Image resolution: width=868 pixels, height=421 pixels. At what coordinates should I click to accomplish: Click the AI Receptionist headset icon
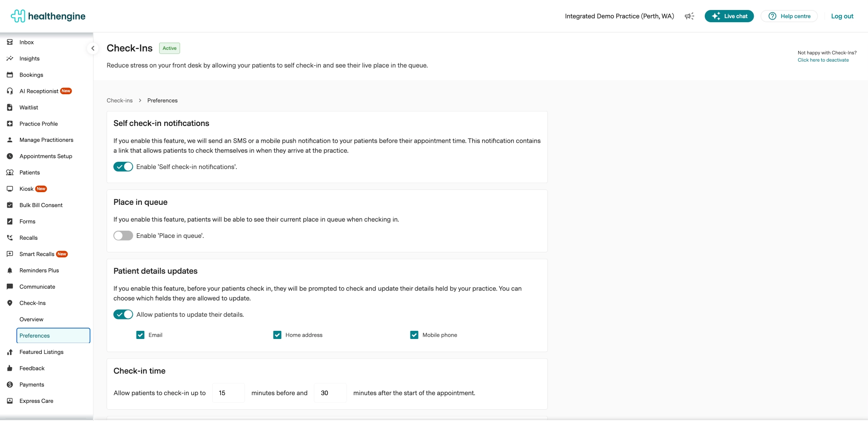(x=10, y=91)
